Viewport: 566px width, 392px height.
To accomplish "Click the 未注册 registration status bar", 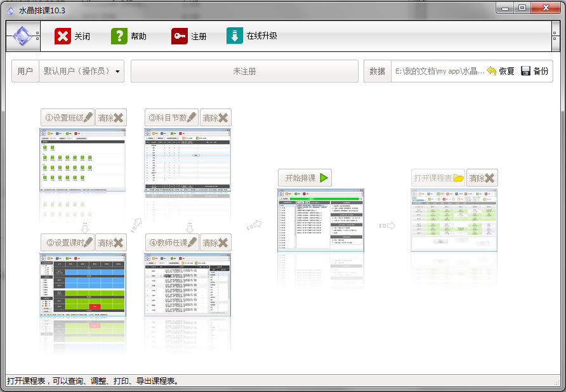I will 244,71.
